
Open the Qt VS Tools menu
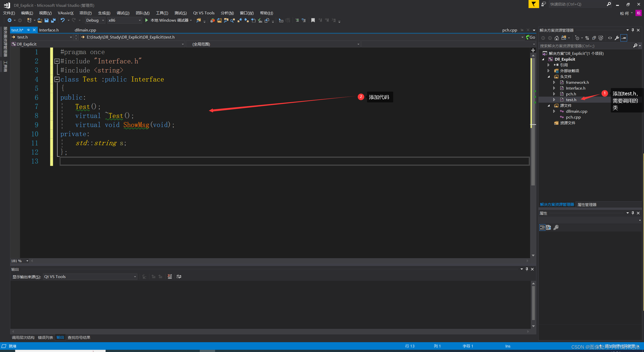tap(204, 13)
